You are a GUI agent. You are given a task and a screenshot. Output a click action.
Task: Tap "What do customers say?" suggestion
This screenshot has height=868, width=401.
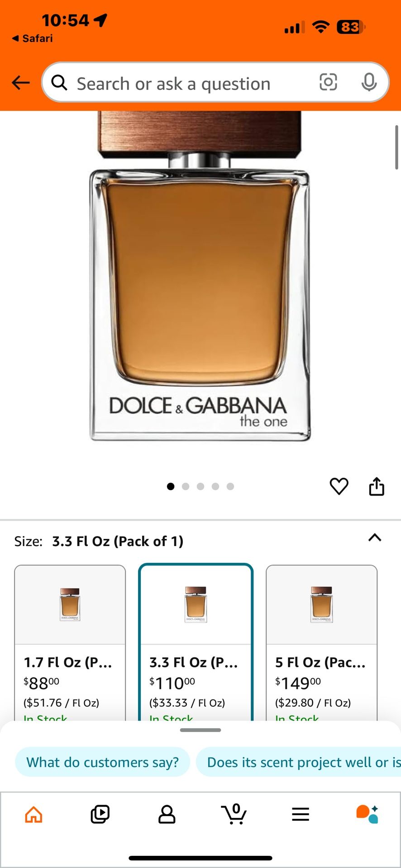click(x=103, y=762)
